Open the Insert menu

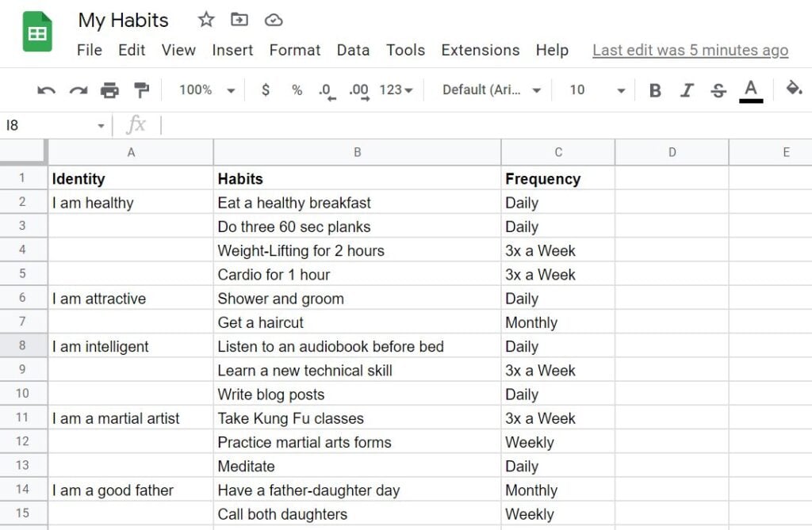click(x=232, y=50)
